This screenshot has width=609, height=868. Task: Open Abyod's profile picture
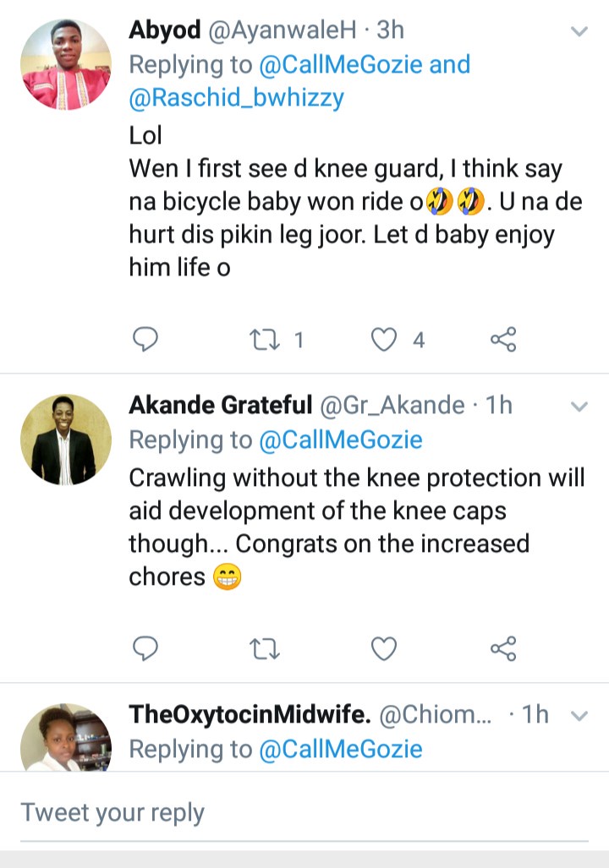coord(65,64)
